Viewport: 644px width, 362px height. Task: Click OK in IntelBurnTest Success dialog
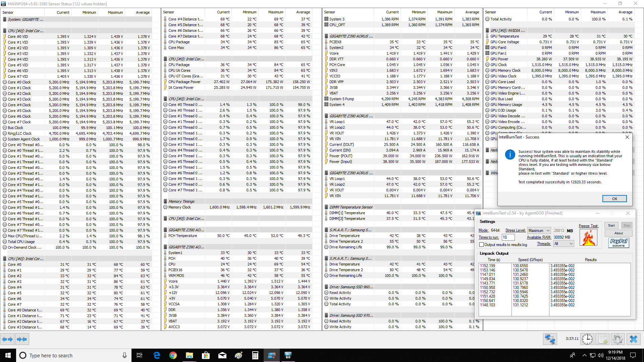[x=614, y=199]
